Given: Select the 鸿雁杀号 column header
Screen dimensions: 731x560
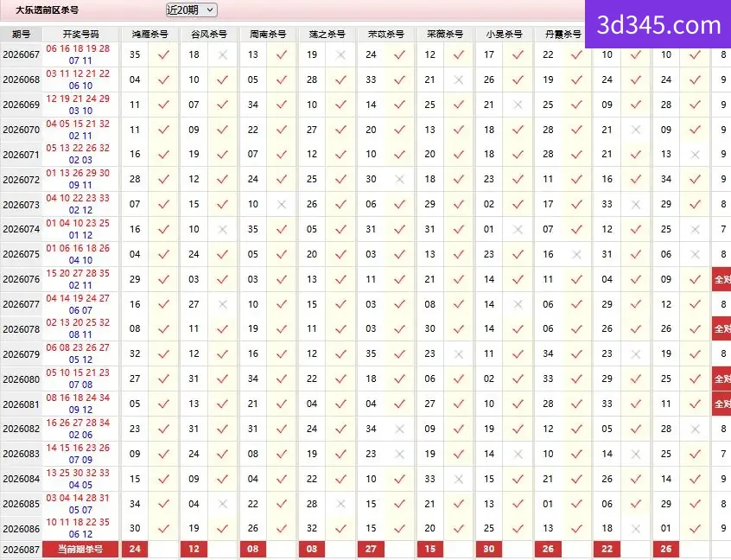Looking at the screenshot, I should point(149,34).
